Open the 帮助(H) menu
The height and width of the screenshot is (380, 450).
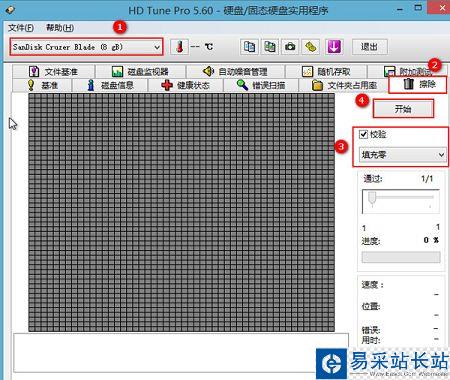(60, 28)
